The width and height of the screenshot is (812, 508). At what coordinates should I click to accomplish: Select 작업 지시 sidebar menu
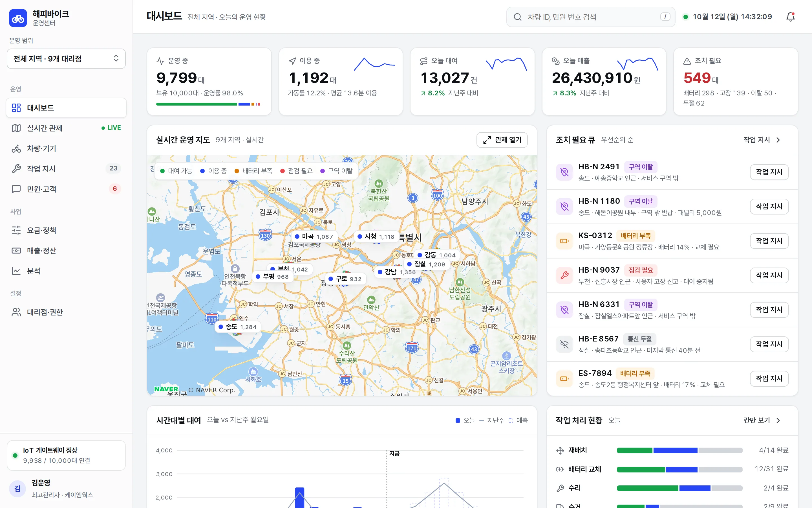pos(66,169)
